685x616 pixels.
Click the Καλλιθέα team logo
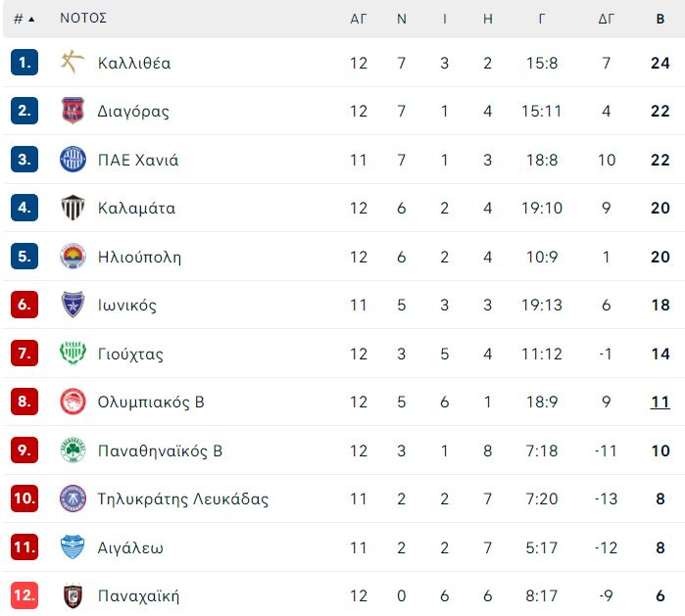[73, 63]
